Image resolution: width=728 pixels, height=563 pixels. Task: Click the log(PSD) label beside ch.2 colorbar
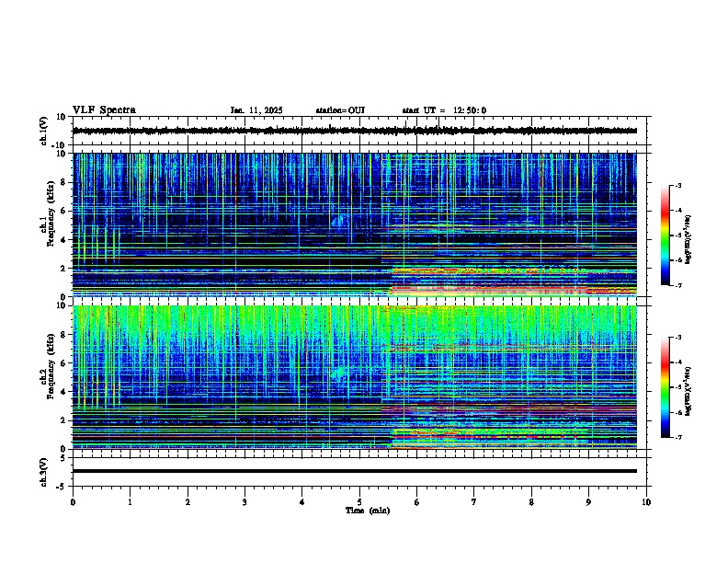(x=688, y=391)
